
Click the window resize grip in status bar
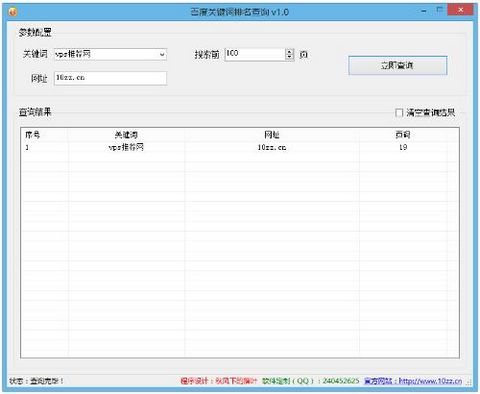click(469, 382)
